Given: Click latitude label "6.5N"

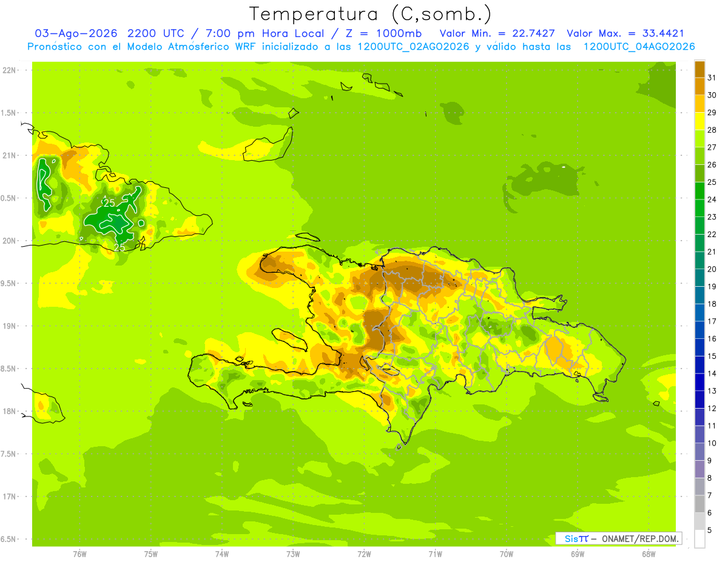Looking at the screenshot, I should (x=9, y=540).
